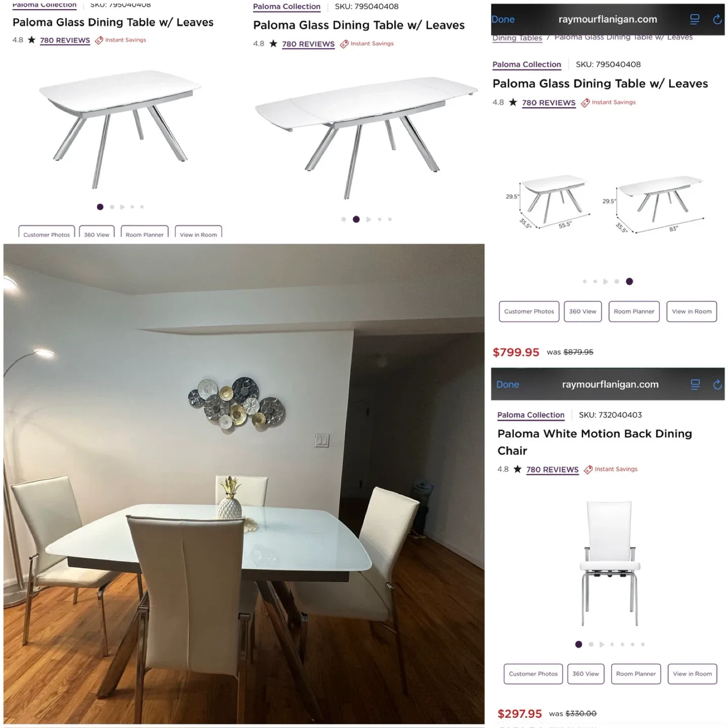The image size is (728, 728).
Task: Open 780 REVIEWS link on middle listing
Action: (308, 44)
